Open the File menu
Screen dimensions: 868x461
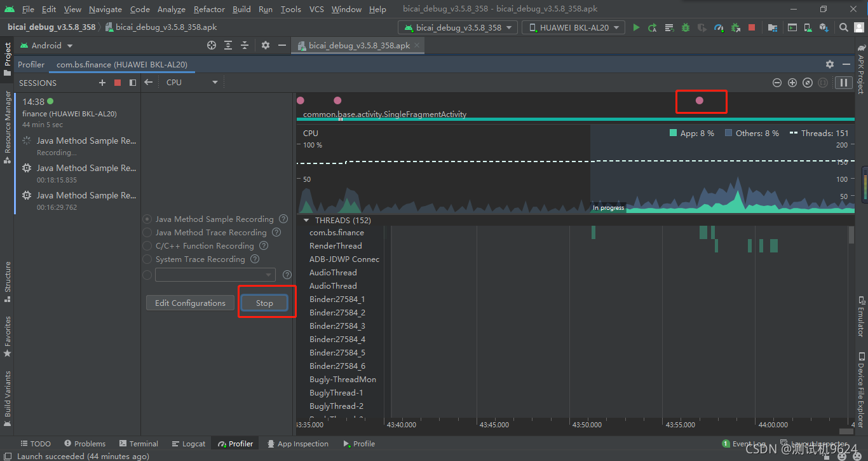coord(28,9)
